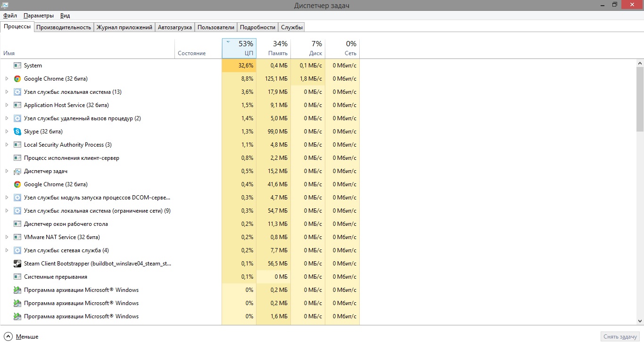Click the System process icon

click(x=17, y=66)
